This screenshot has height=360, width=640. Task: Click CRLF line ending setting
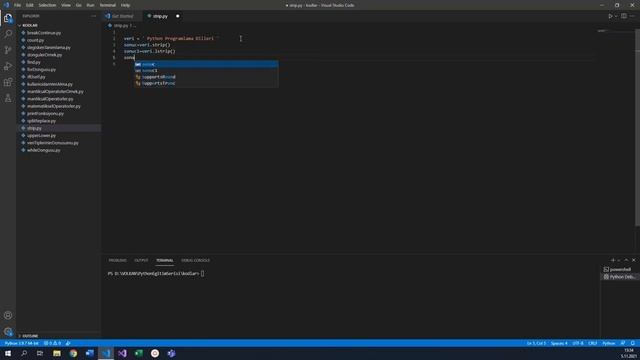coord(593,343)
